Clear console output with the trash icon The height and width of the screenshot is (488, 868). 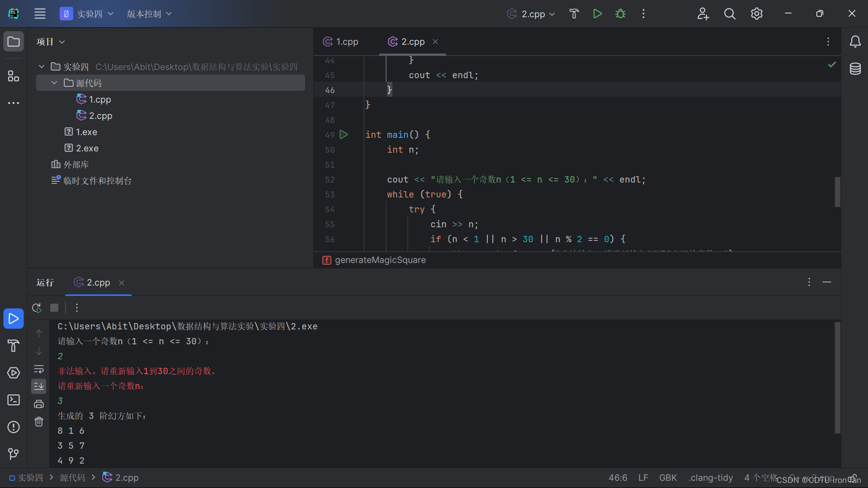(x=39, y=422)
